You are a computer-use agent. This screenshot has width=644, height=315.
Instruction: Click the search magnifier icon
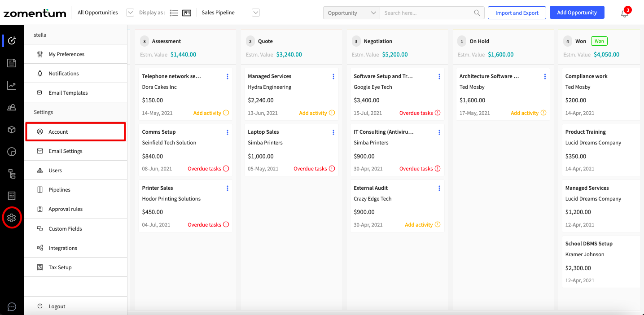[x=477, y=13]
